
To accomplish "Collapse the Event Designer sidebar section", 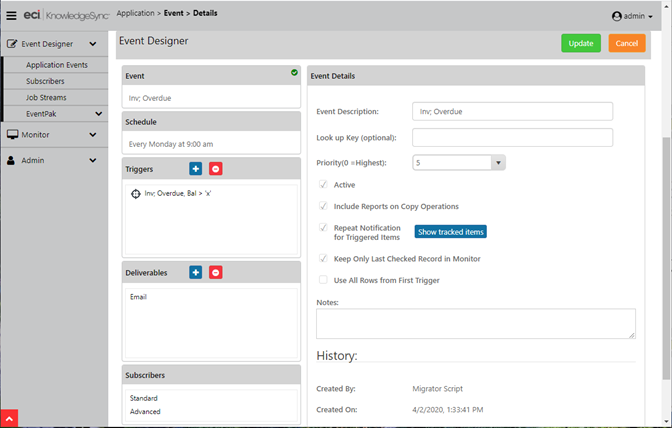I will [93, 44].
